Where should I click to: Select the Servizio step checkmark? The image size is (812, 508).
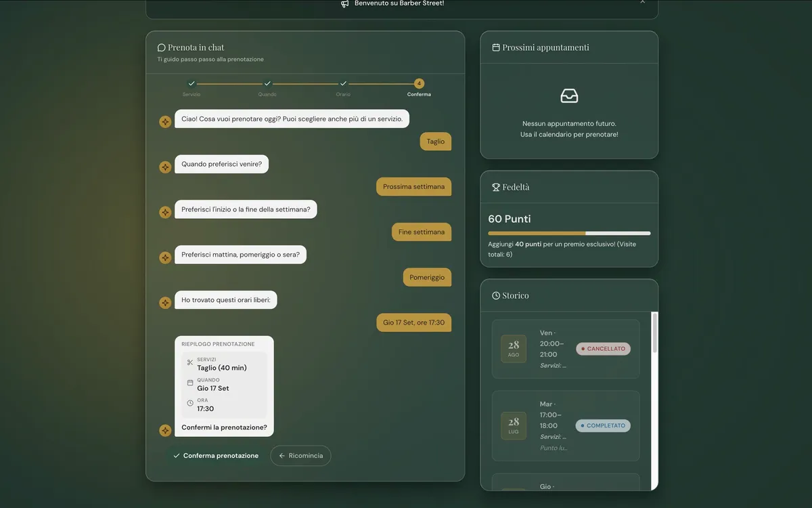tap(191, 83)
